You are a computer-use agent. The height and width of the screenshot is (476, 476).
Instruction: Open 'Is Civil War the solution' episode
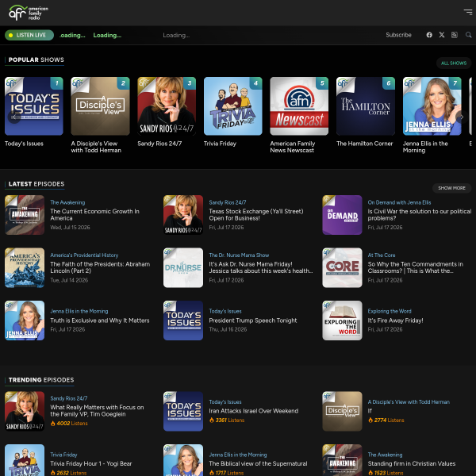pyautogui.click(x=419, y=215)
